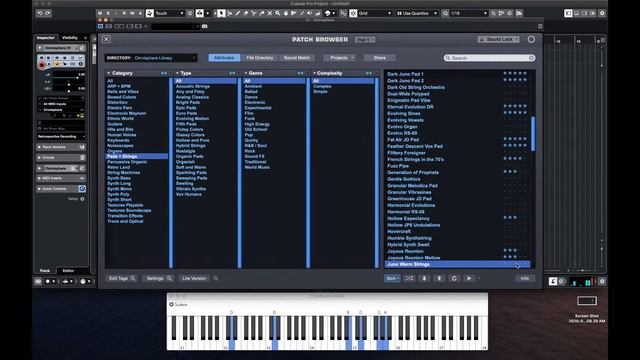Open the Sort dropdown
640x360 pixels.
(x=392, y=278)
